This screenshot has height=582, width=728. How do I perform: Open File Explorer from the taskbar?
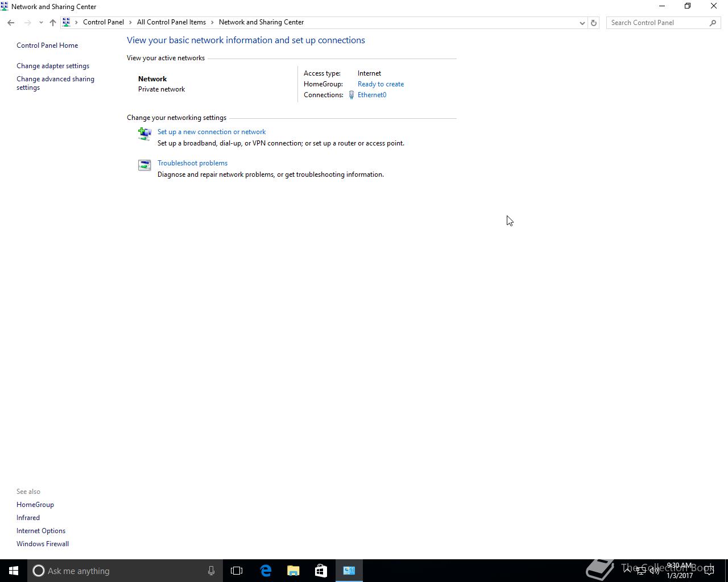click(x=293, y=571)
